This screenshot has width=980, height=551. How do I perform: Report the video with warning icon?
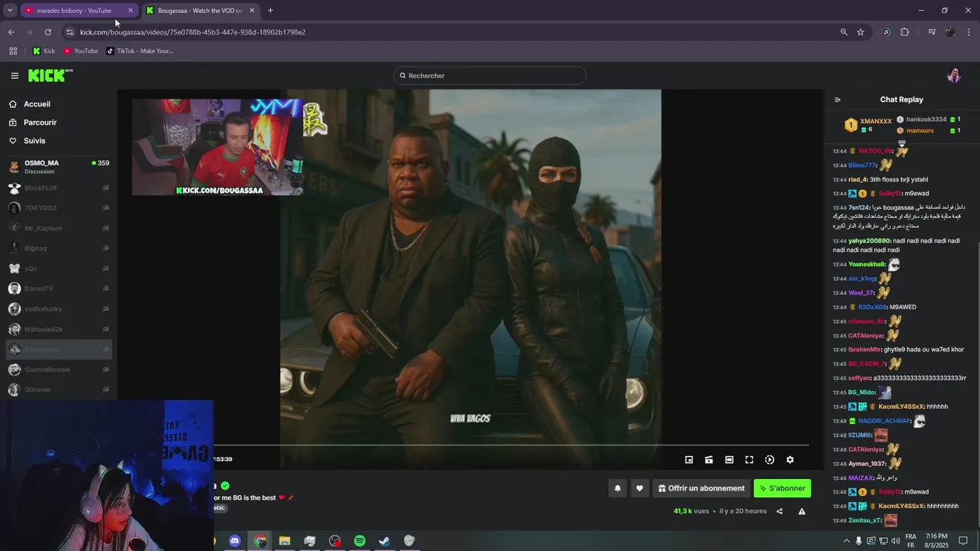(802, 511)
